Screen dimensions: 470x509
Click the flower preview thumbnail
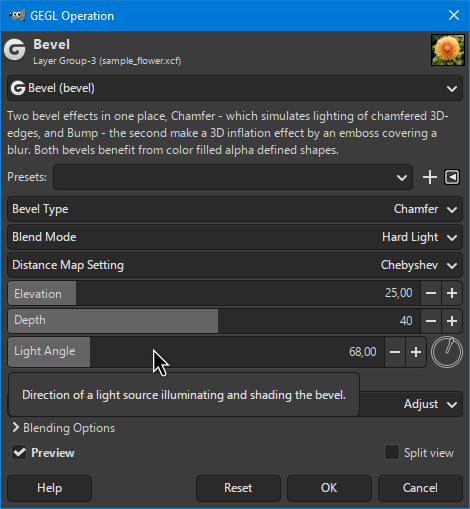447,50
